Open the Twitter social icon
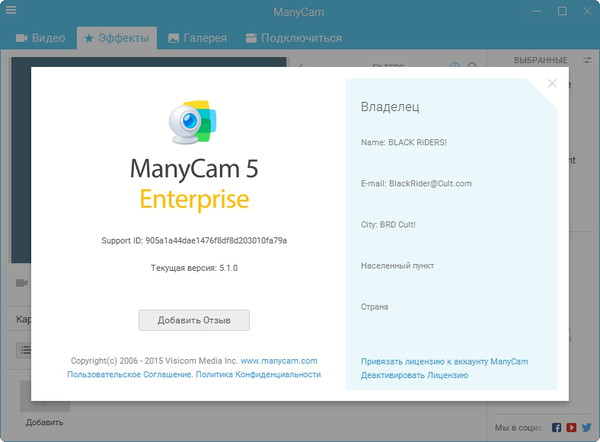Image resolution: width=600 pixels, height=442 pixels. pyautogui.click(x=587, y=427)
